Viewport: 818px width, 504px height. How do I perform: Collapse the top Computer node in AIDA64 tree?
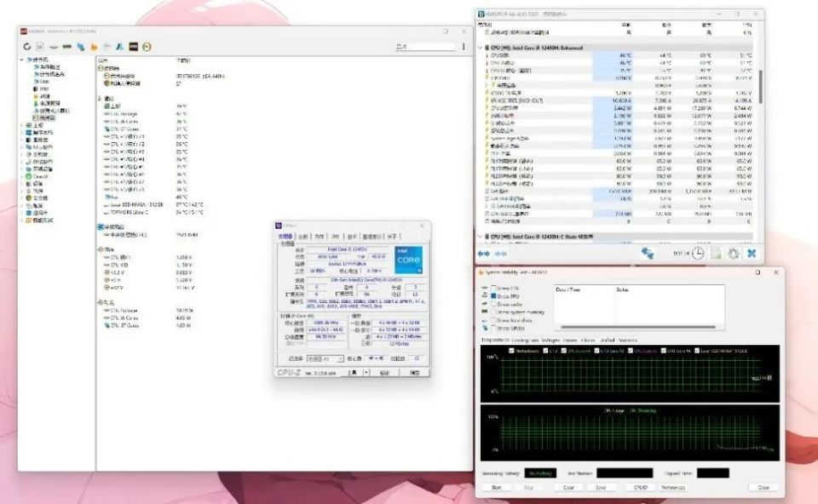pos(22,60)
